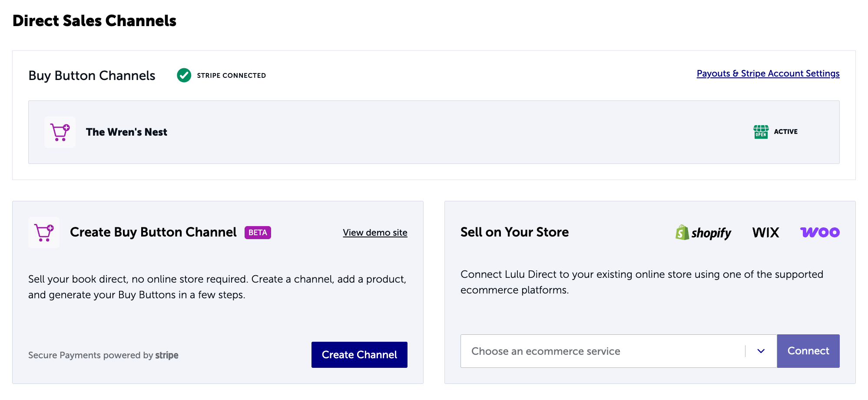Click the STRIPE CONNECTED label
Viewport: 868px width, 400px height.
tap(232, 76)
